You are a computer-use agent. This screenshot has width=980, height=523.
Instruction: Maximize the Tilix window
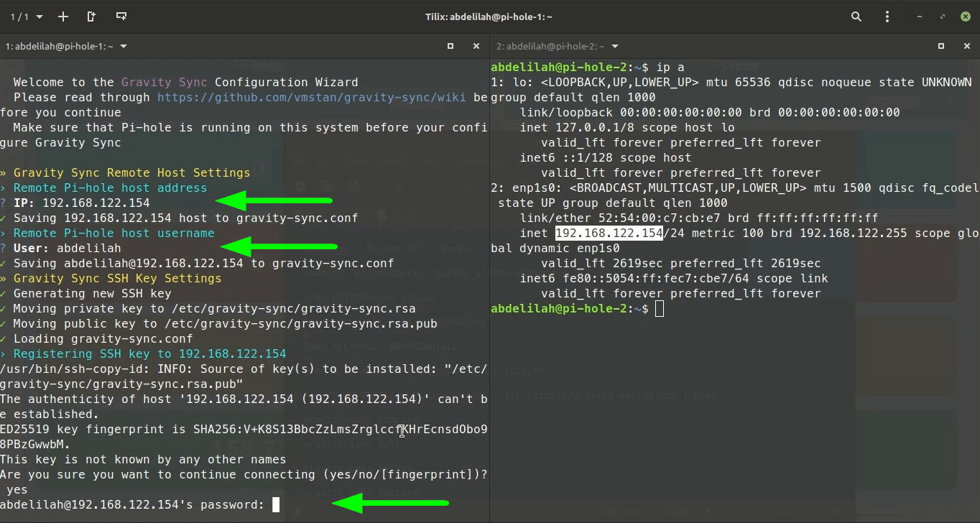pyautogui.click(x=943, y=17)
